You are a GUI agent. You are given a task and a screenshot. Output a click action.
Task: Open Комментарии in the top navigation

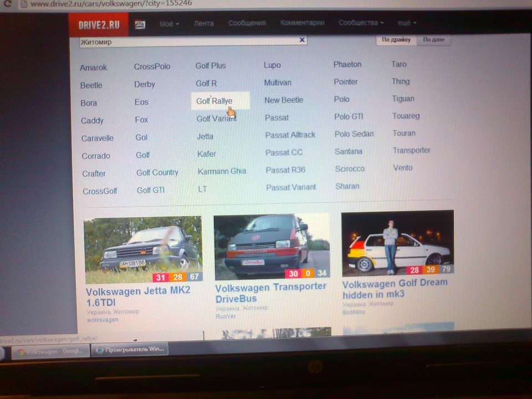[302, 23]
